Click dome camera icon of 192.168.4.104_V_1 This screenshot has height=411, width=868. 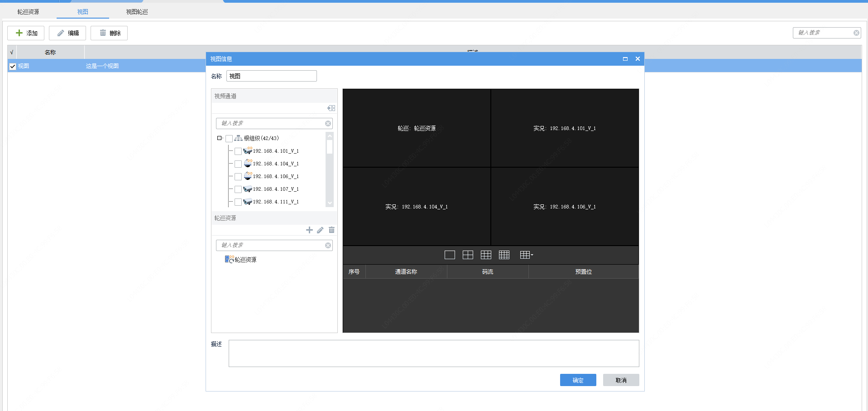coord(248,164)
